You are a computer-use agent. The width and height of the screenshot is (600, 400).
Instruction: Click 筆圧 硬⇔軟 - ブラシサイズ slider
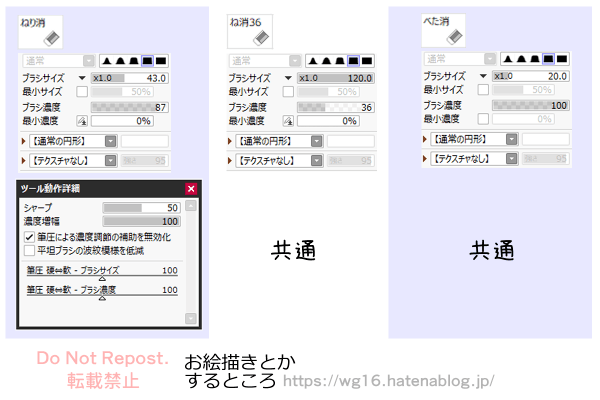coord(102,273)
